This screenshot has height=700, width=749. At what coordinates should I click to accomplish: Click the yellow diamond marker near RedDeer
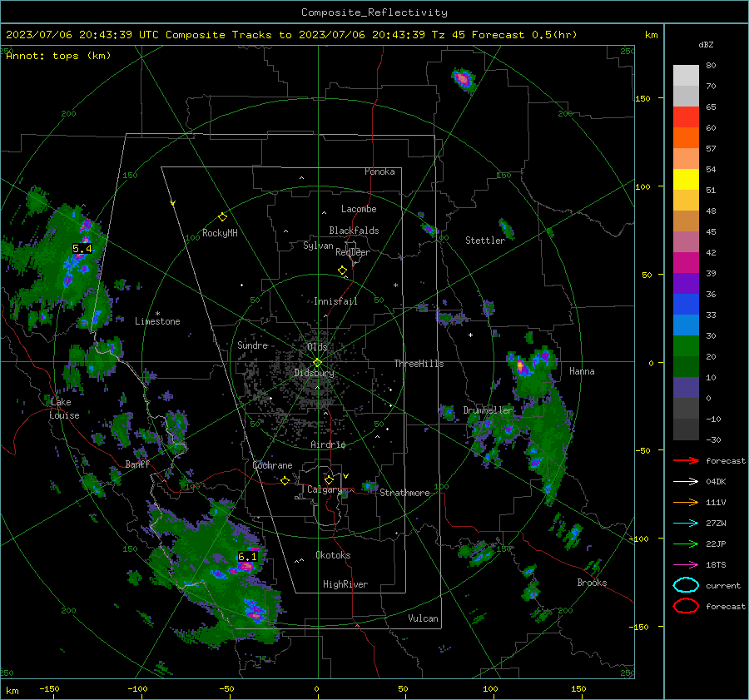coord(342,271)
